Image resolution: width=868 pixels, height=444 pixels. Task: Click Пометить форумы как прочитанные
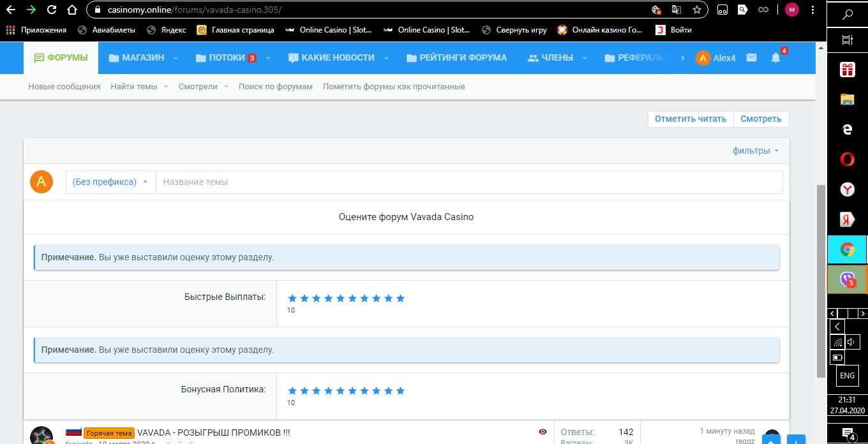(394, 87)
